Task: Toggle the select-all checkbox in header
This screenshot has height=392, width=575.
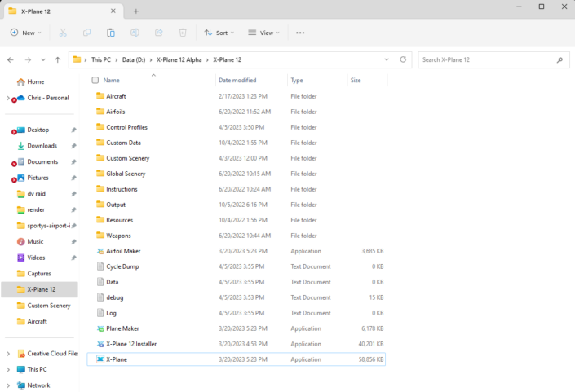Action: (95, 81)
